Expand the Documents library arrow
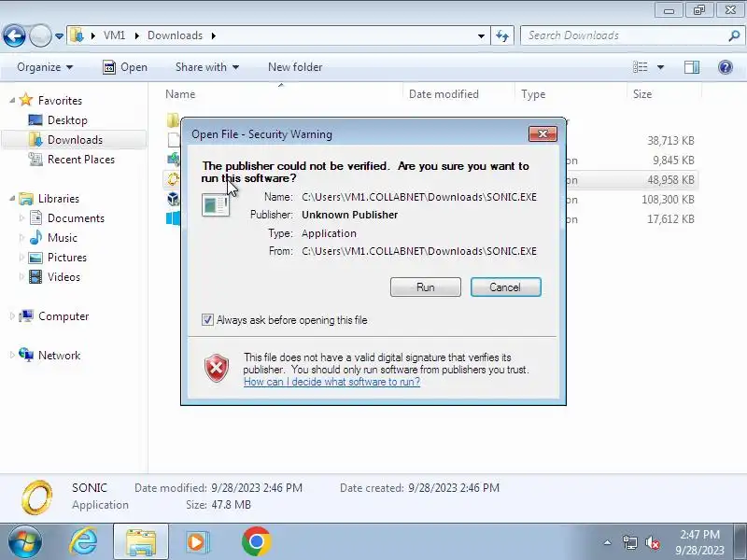747x560 pixels. [21, 217]
